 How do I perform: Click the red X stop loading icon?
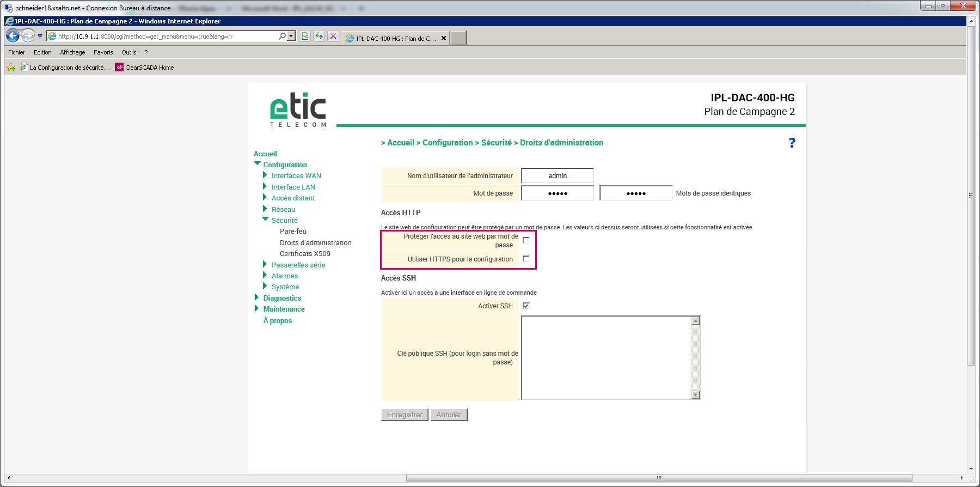tap(333, 36)
